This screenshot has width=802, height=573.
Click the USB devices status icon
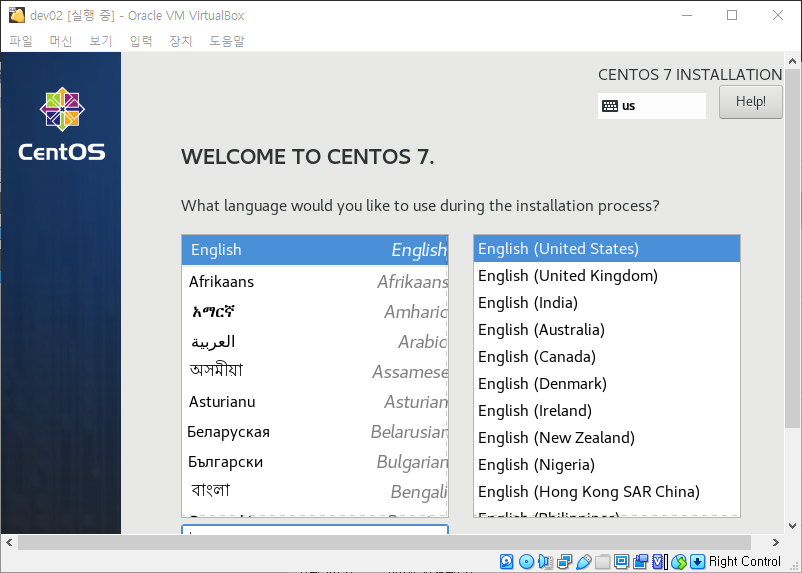tap(584, 561)
